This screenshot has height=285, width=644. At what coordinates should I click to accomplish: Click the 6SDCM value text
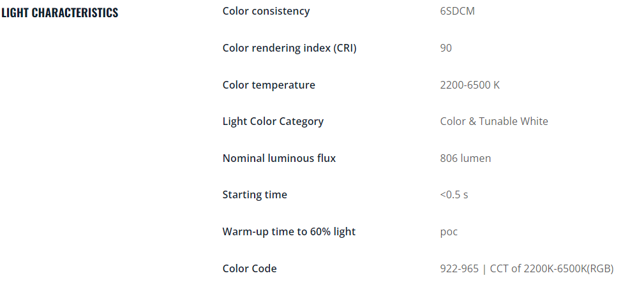coord(457,11)
